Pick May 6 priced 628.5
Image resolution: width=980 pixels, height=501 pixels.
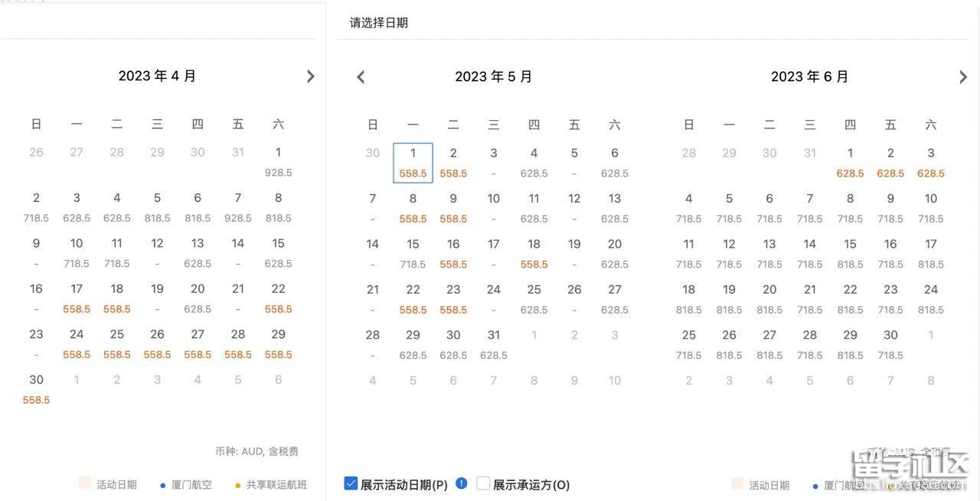pyautogui.click(x=615, y=163)
